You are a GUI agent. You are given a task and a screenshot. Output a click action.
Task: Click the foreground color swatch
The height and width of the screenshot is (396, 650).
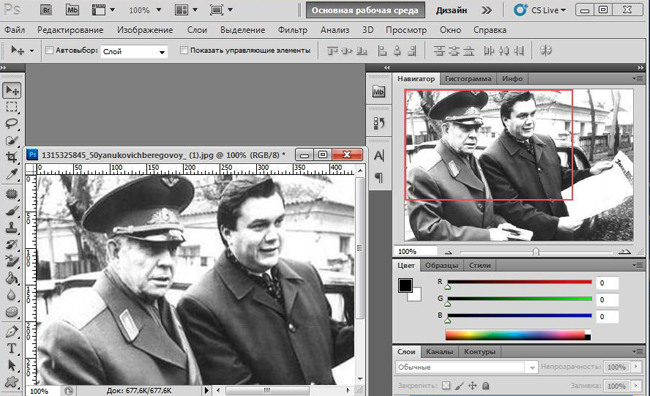pyautogui.click(x=405, y=285)
